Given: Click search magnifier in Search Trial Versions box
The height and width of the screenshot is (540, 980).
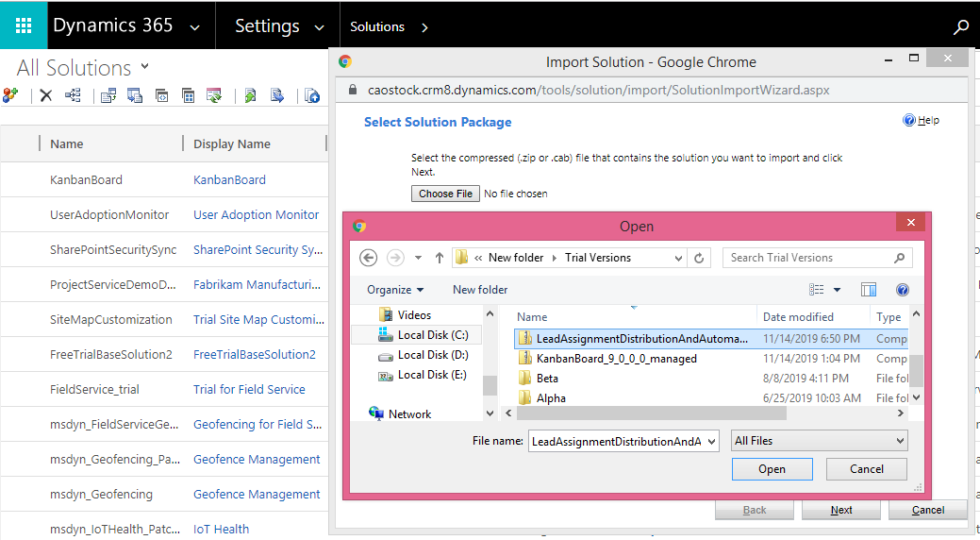Looking at the screenshot, I should coord(900,258).
